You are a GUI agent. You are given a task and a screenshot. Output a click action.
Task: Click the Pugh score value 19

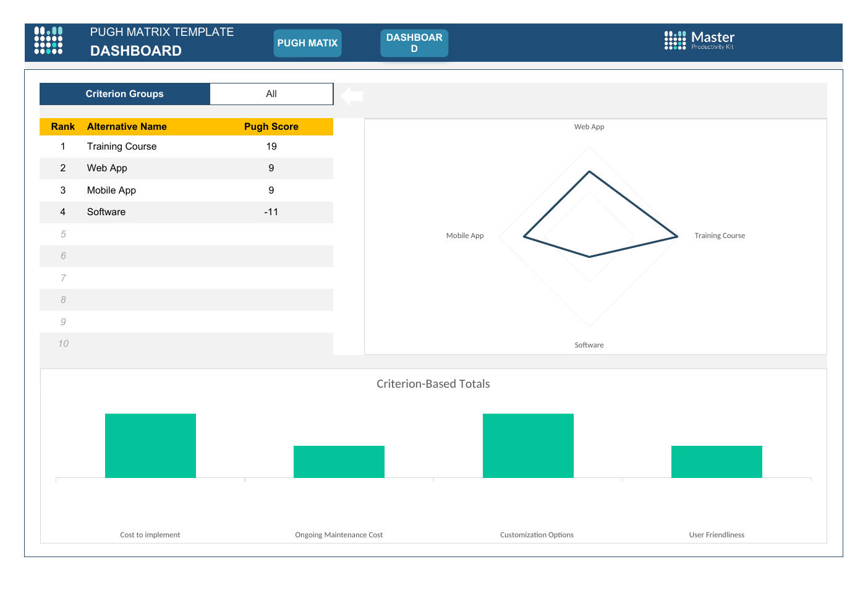(271, 147)
